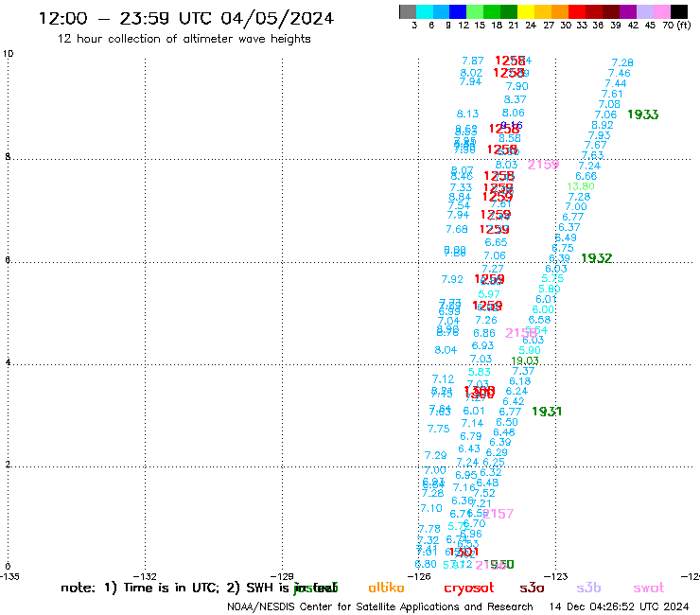This screenshot has height=615, width=700.
Task: Click the dark red 's3a' satellite label
Action: pos(532,588)
